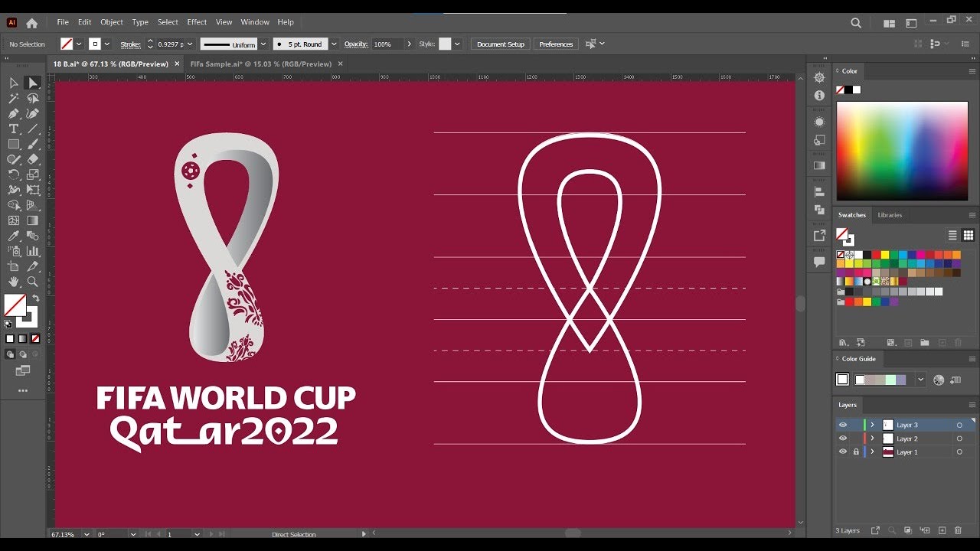Hide Layer 3 using eye icon

(x=843, y=425)
